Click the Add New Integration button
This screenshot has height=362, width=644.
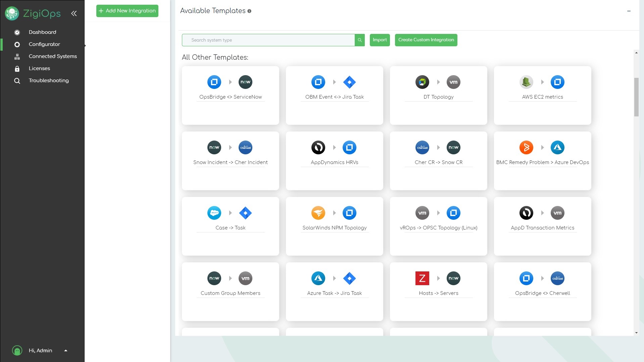[x=127, y=11]
